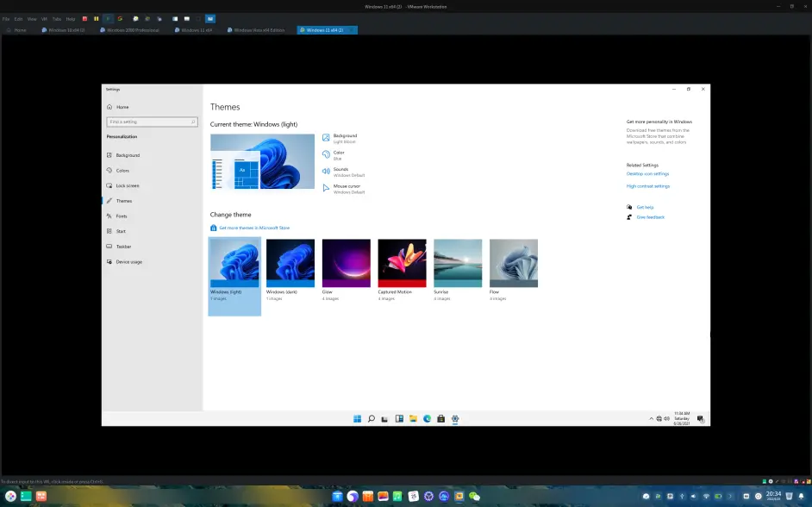
Task: Switch to Windows 2000 Professional VM tab
Action: 130,30
